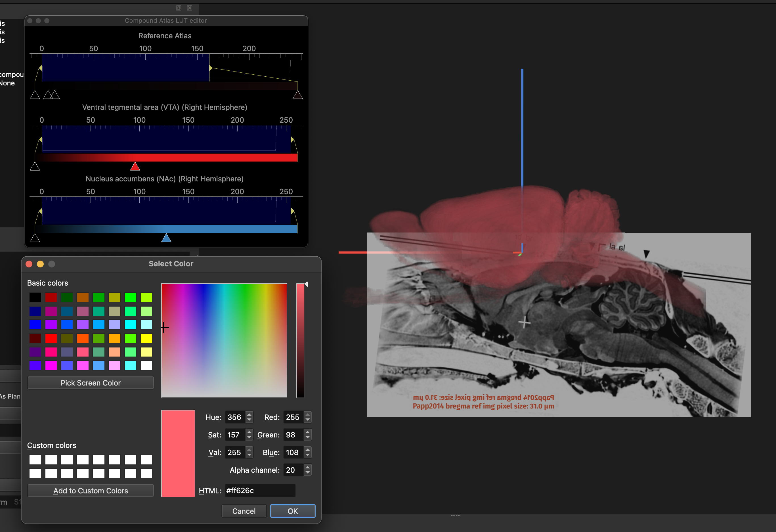Decrease the Alpha channel value

[x=307, y=473]
